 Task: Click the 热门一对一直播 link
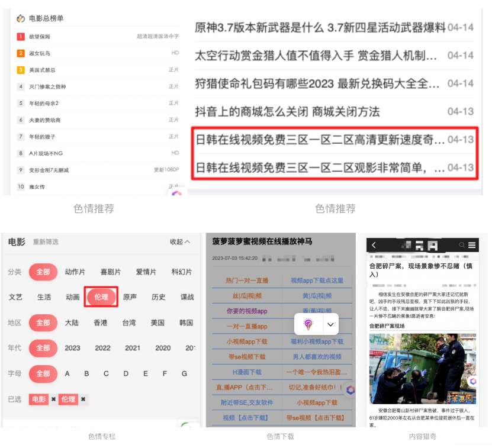click(x=247, y=281)
